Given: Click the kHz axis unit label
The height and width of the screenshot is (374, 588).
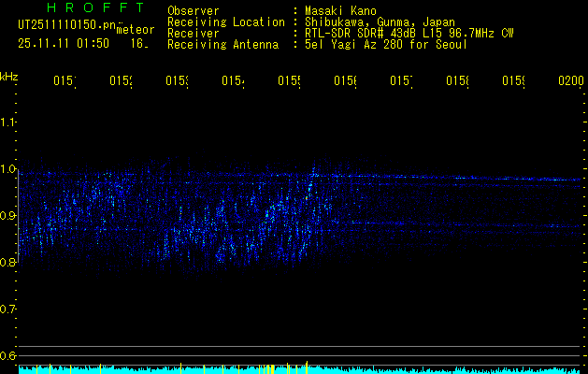Looking at the screenshot, I should pyautogui.click(x=8, y=77).
